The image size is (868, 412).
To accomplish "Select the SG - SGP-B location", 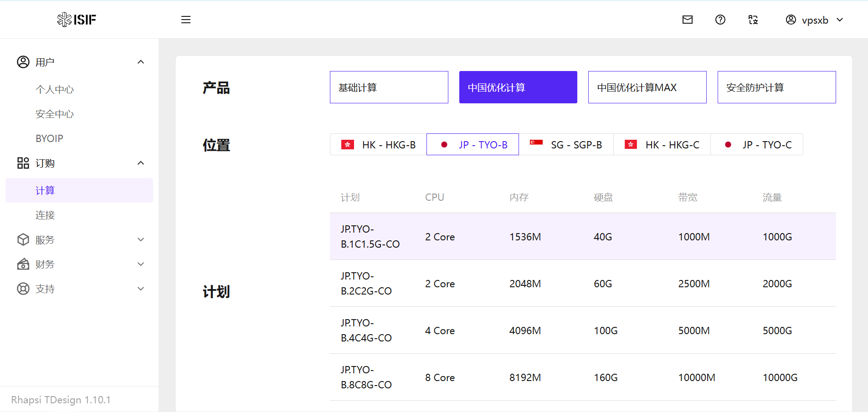I will 566,145.
